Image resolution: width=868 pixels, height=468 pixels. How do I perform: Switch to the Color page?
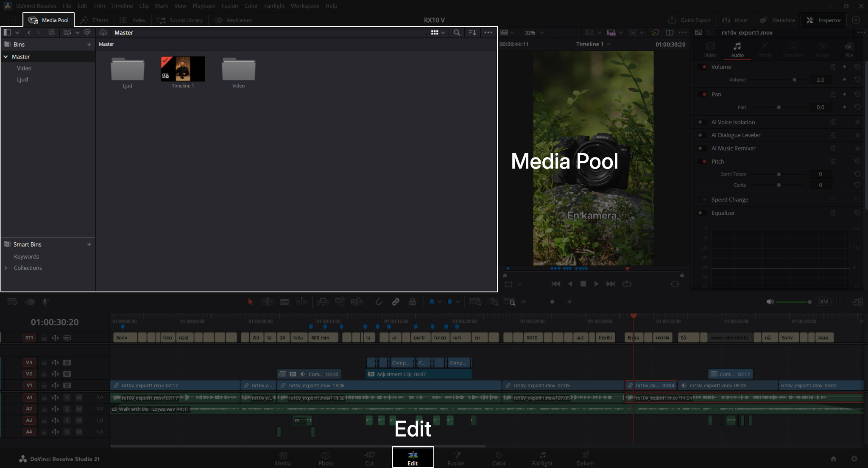tap(499, 458)
